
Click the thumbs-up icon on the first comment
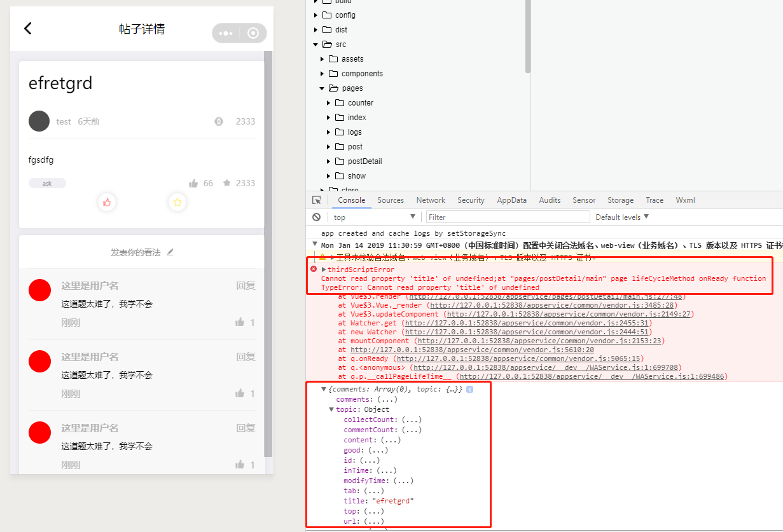pos(240,322)
